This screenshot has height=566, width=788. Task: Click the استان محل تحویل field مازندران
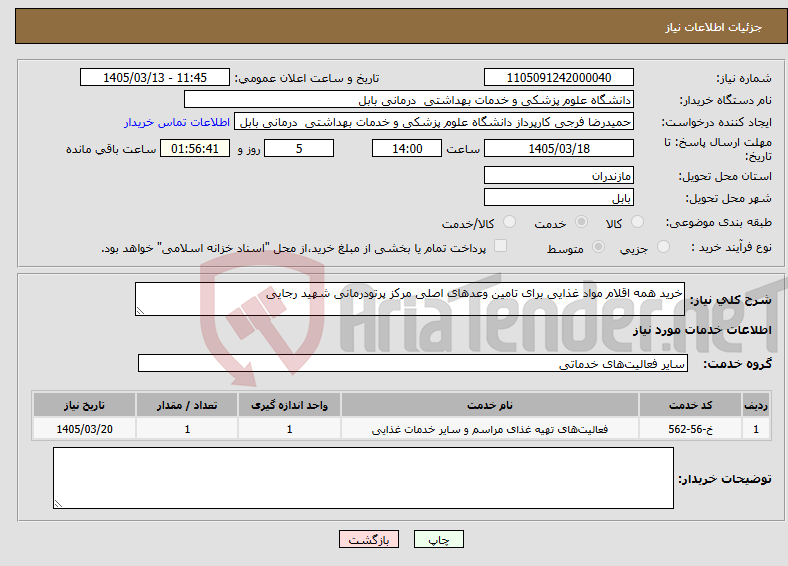click(x=558, y=175)
